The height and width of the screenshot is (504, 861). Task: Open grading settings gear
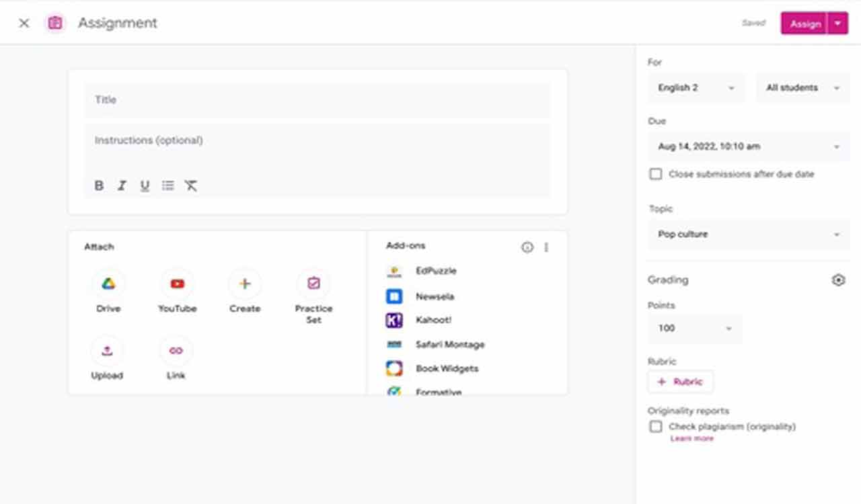pos(838,280)
